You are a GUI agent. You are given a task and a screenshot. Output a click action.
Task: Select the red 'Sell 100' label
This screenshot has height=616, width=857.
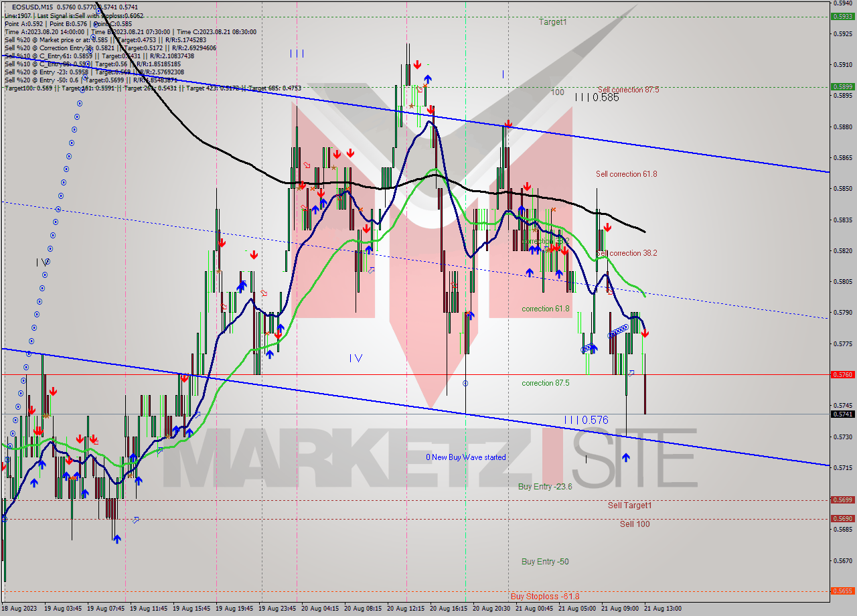(635, 524)
